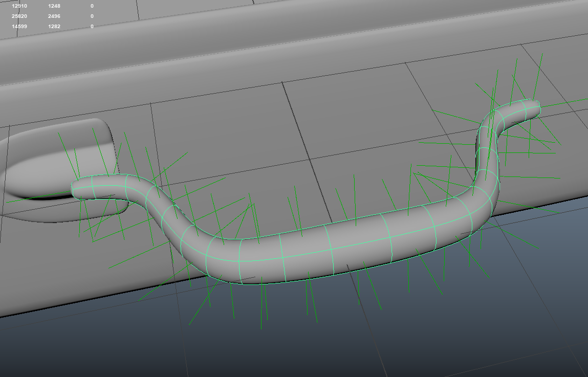The height and width of the screenshot is (377, 588).
Task: Click the 0 in the 14599 row
Action: coord(92,26)
